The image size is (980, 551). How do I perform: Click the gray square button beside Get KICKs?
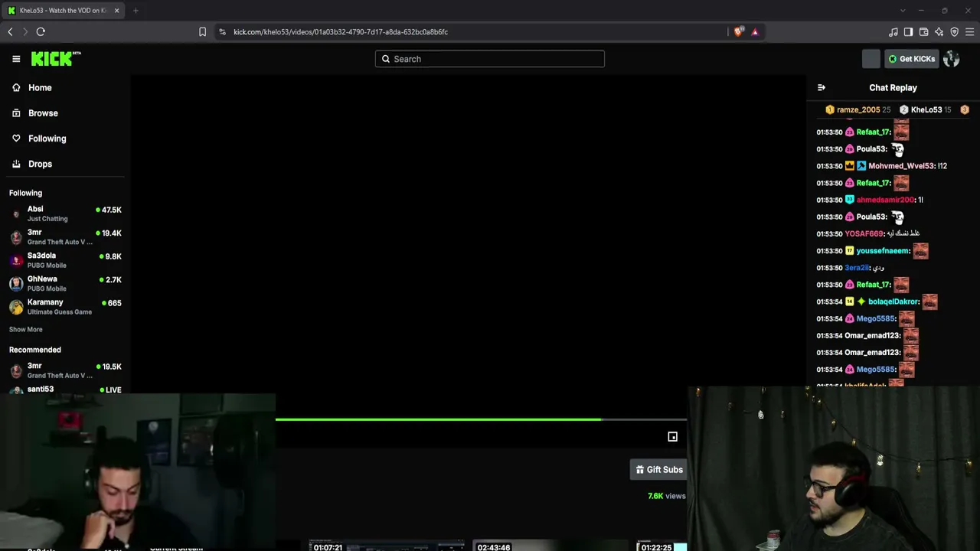(x=871, y=59)
